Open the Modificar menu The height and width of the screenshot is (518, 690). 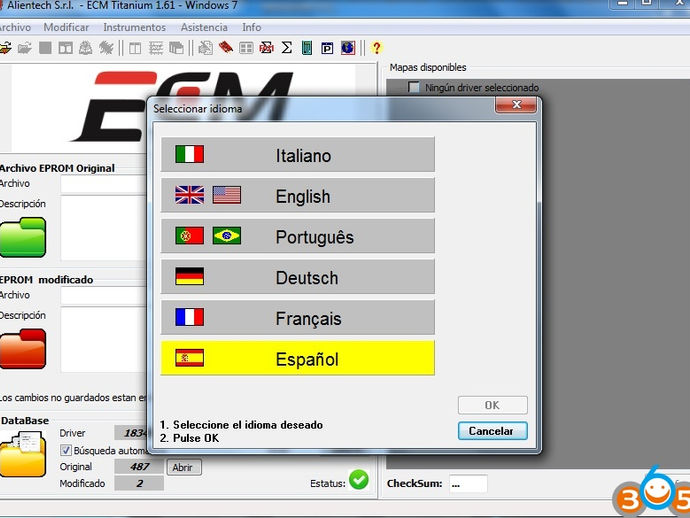click(66, 27)
